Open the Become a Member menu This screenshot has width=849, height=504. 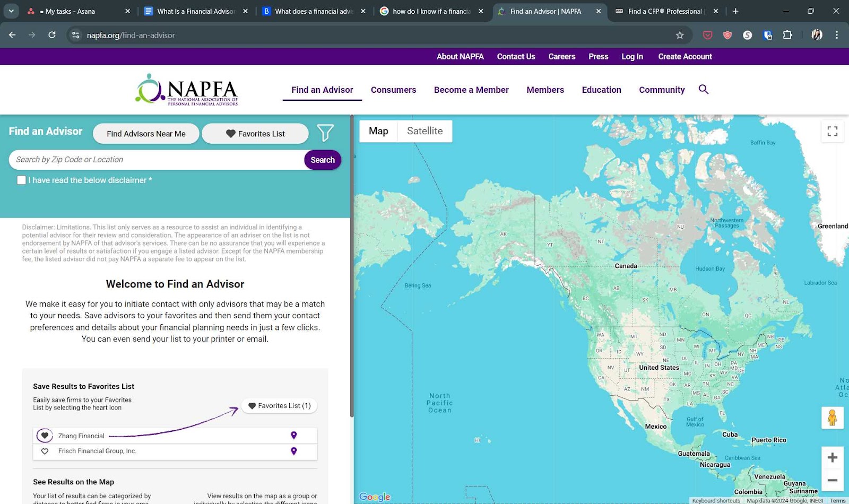pos(471,90)
